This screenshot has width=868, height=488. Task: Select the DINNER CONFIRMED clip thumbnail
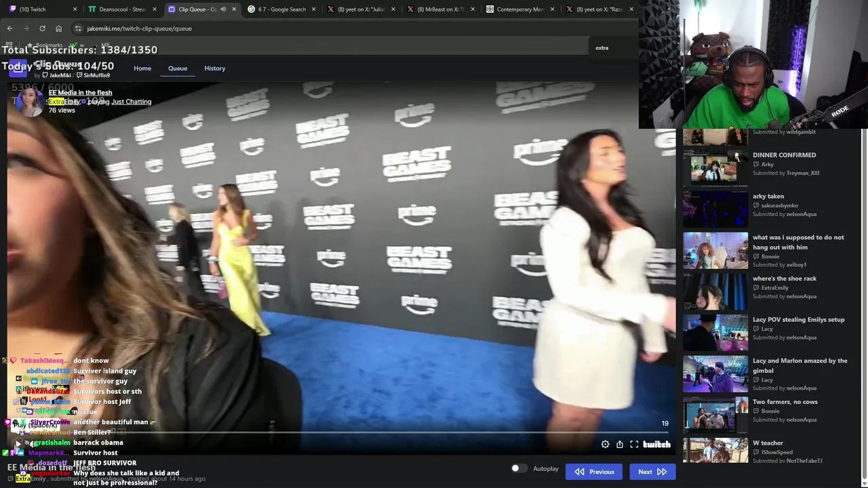tap(715, 167)
